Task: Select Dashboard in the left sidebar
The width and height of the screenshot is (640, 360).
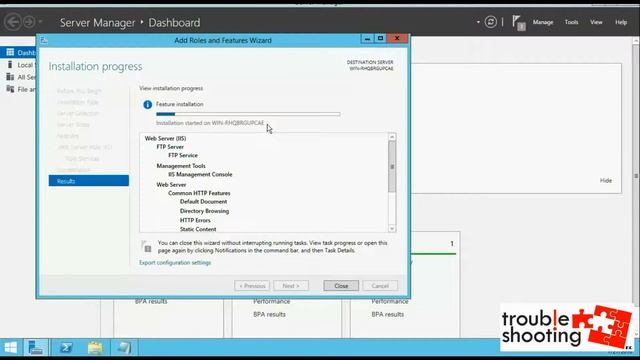Action: click(x=18, y=52)
